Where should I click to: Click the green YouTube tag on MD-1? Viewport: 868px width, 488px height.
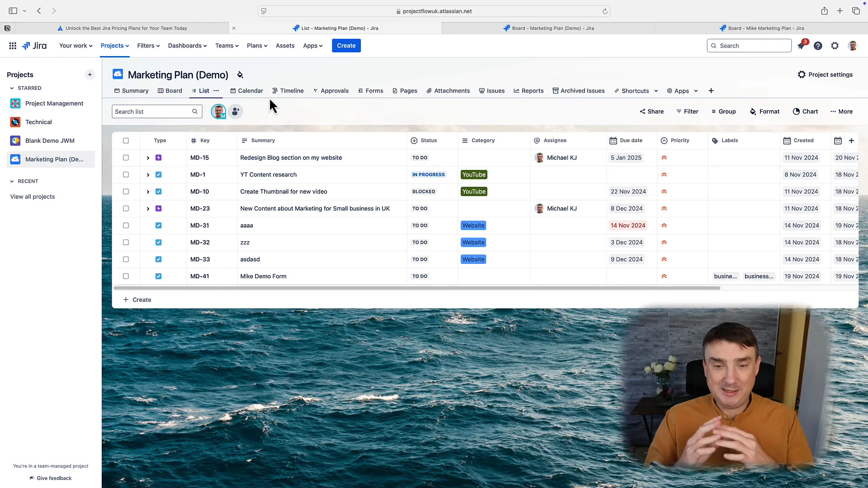[x=474, y=174]
